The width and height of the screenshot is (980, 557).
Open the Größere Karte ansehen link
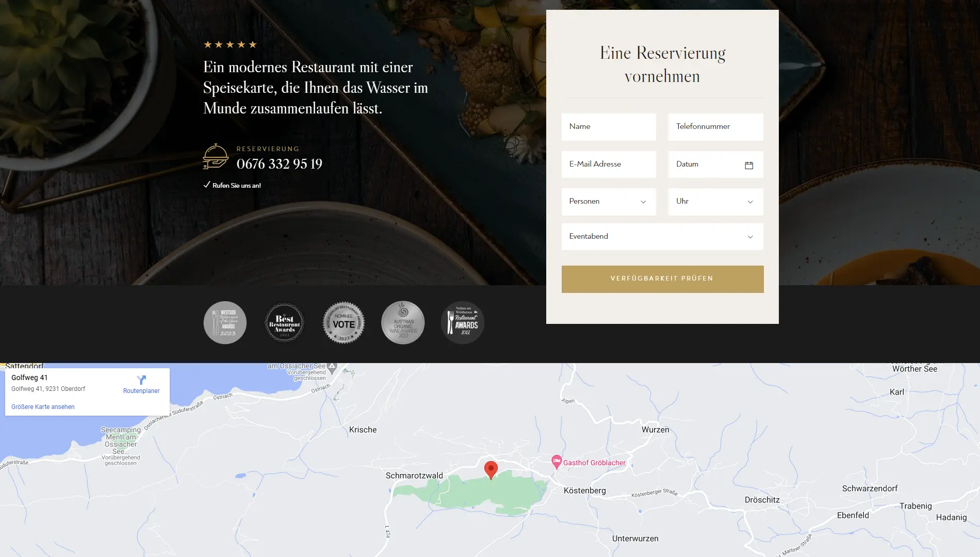click(43, 407)
